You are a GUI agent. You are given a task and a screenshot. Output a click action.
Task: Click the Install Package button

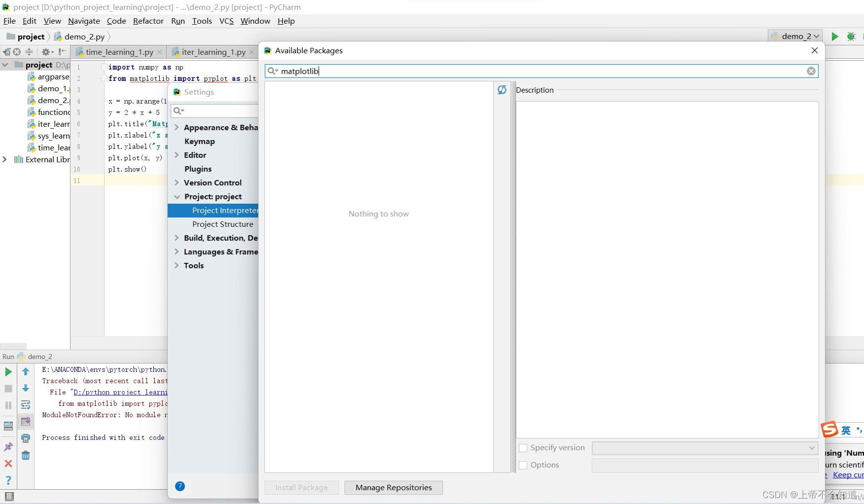tap(301, 487)
